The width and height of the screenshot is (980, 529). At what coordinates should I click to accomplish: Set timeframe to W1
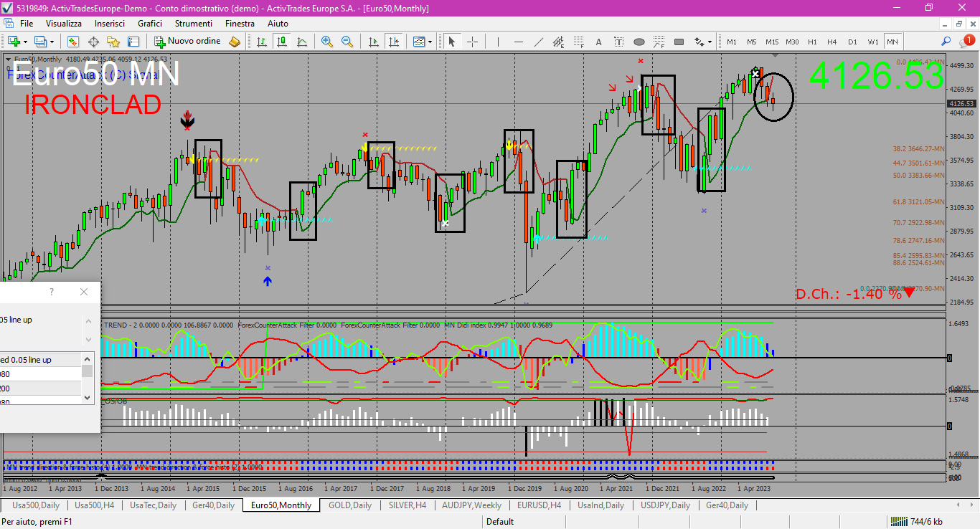click(x=872, y=42)
